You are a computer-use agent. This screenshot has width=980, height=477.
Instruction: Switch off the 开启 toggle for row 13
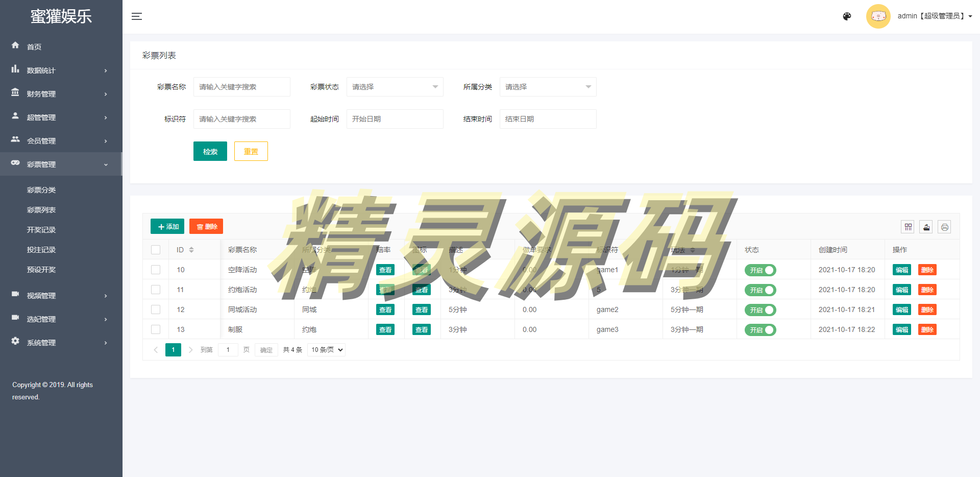760,330
